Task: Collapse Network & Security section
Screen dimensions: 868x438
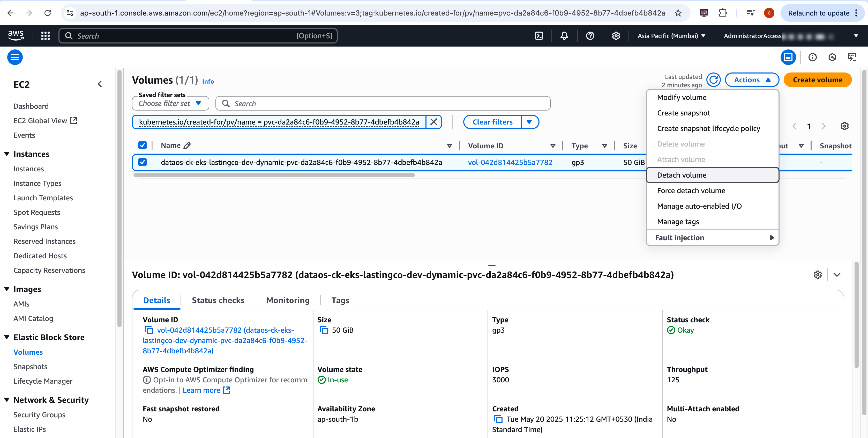Action: pyautogui.click(x=7, y=400)
